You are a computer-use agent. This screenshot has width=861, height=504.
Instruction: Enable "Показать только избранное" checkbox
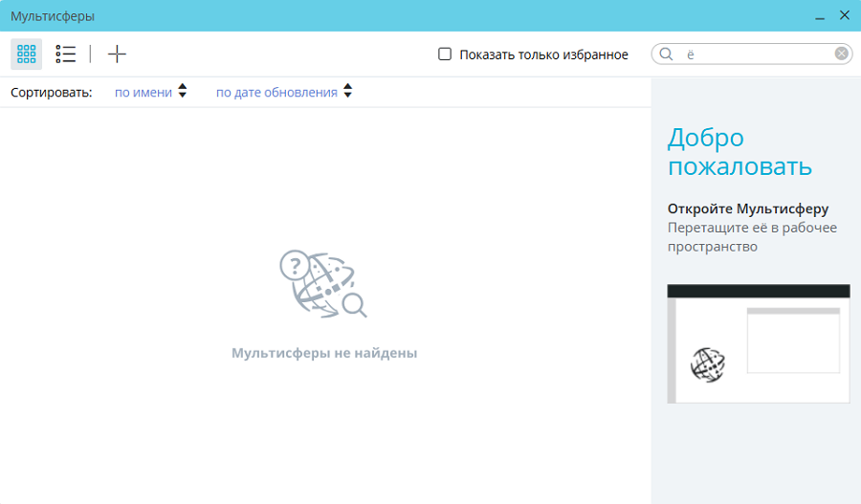445,54
